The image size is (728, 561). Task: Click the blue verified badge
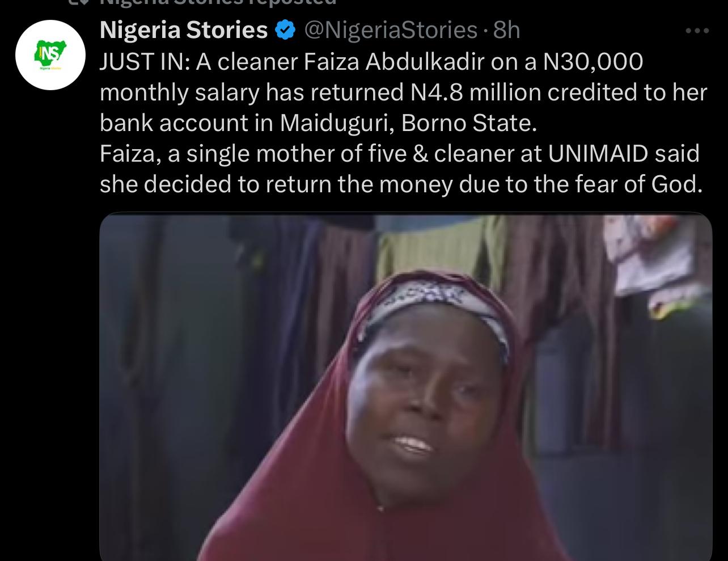(285, 30)
